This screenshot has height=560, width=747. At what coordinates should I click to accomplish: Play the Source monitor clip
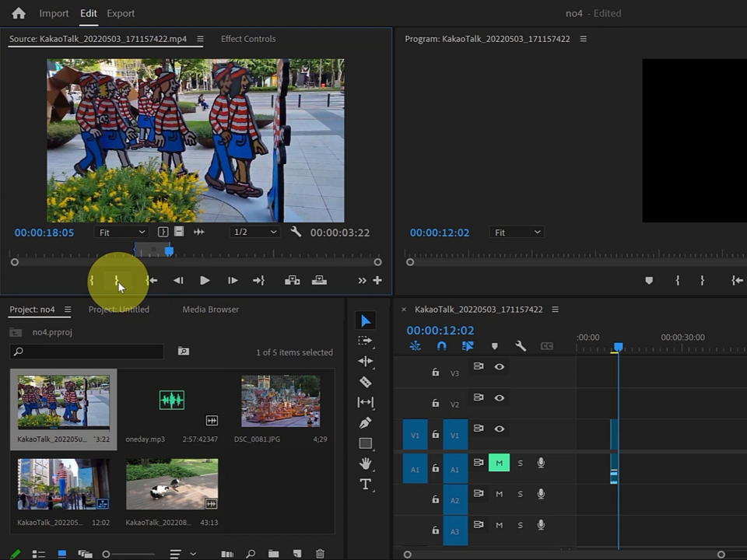205,281
